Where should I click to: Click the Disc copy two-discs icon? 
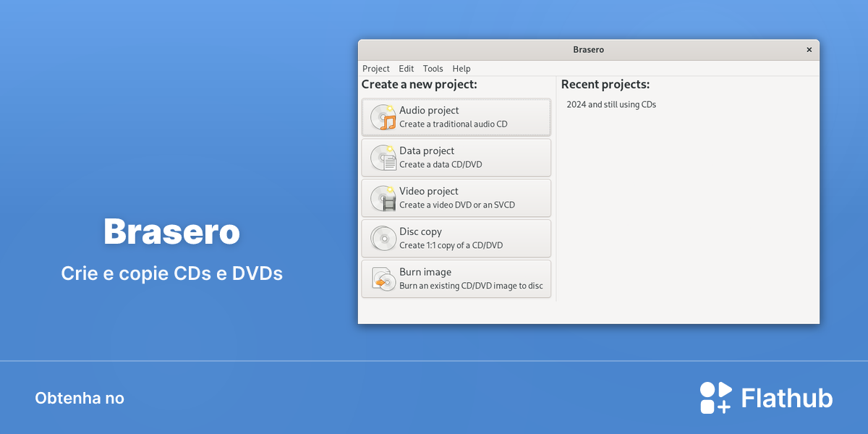[383, 239]
